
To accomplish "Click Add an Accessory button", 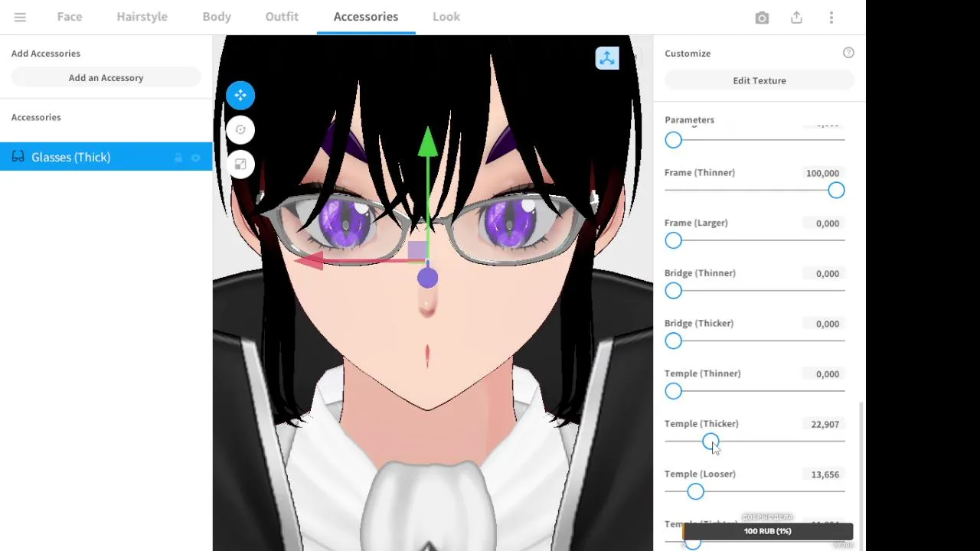I will [106, 77].
